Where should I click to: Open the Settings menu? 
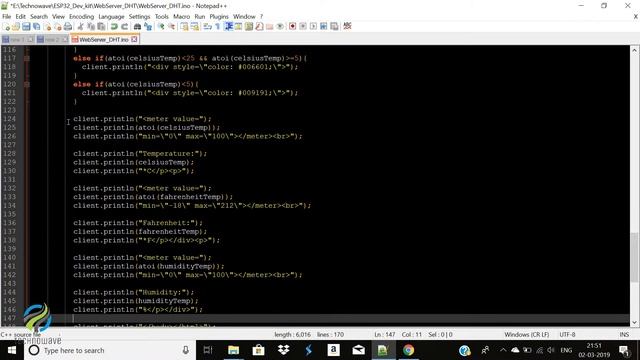[x=139, y=16]
